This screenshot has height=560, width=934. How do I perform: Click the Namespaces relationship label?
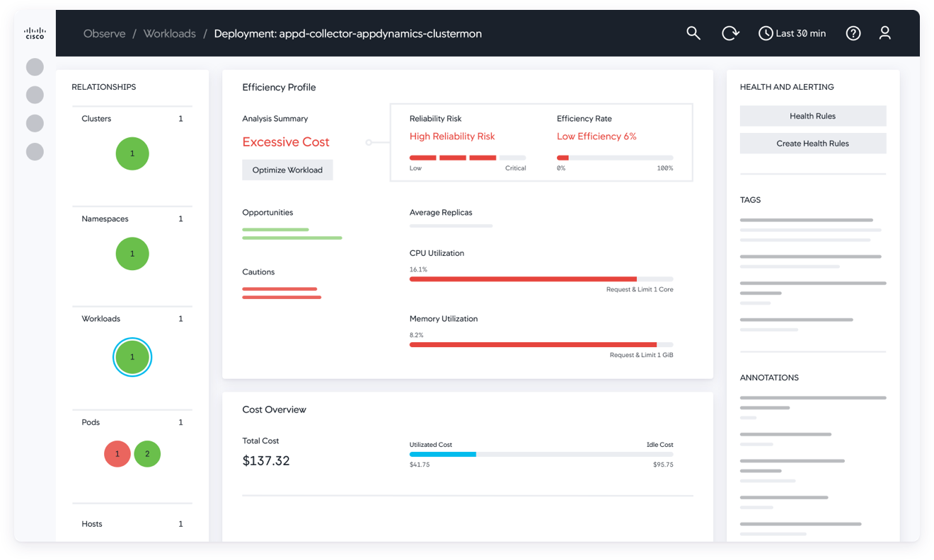(x=105, y=219)
